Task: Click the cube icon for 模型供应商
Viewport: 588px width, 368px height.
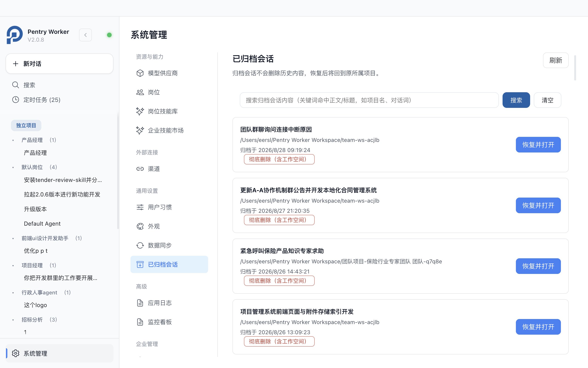Action: (140, 73)
